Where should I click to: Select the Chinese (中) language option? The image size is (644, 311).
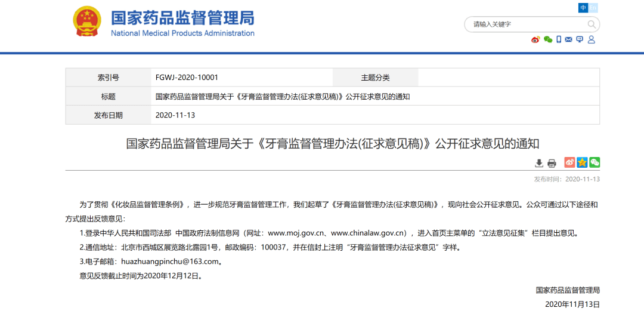[x=583, y=8]
